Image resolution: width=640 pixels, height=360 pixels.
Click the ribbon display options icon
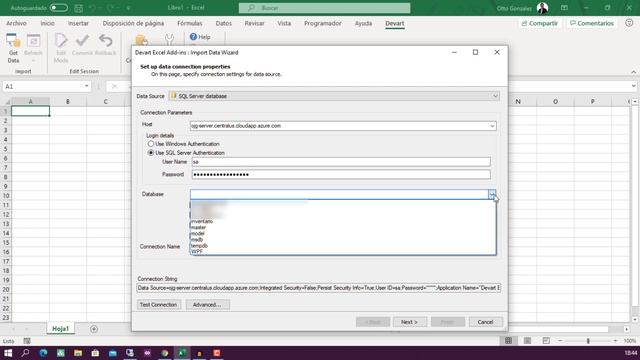click(x=564, y=8)
